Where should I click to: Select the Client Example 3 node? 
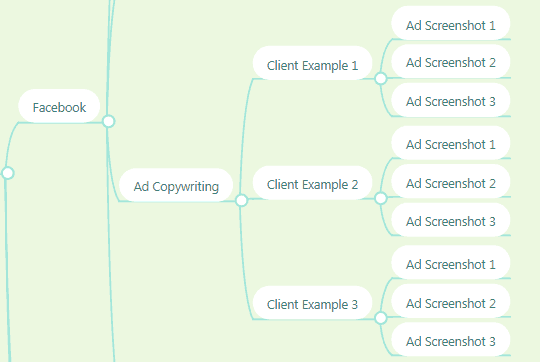point(312,303)
